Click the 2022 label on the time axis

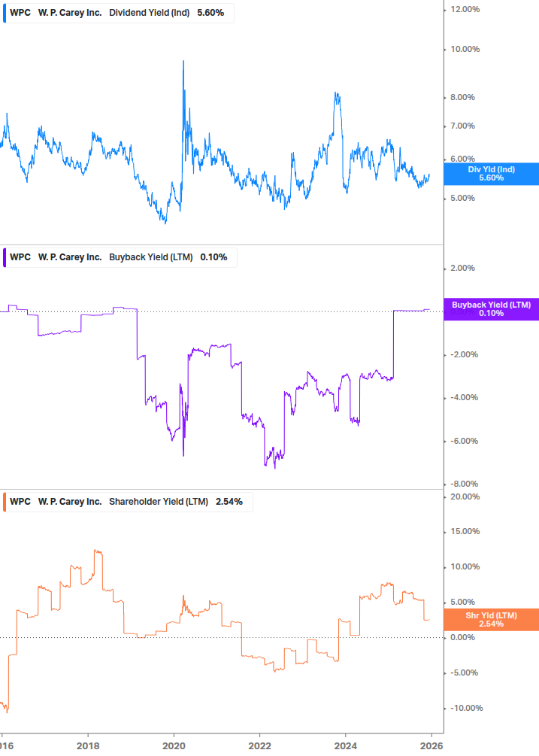[x=259, y=746]
